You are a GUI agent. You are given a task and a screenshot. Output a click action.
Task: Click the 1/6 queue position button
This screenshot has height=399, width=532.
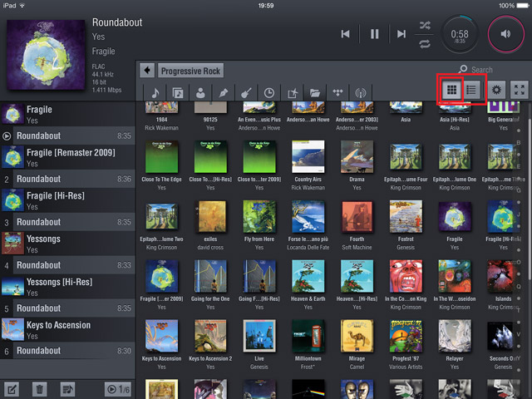click(118, 389)
